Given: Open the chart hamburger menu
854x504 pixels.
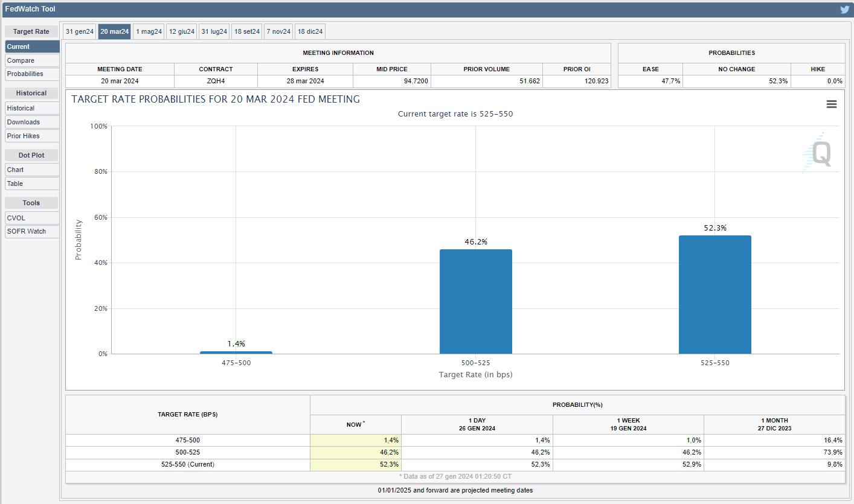Looking at the screenshot, I should point(831,104).
